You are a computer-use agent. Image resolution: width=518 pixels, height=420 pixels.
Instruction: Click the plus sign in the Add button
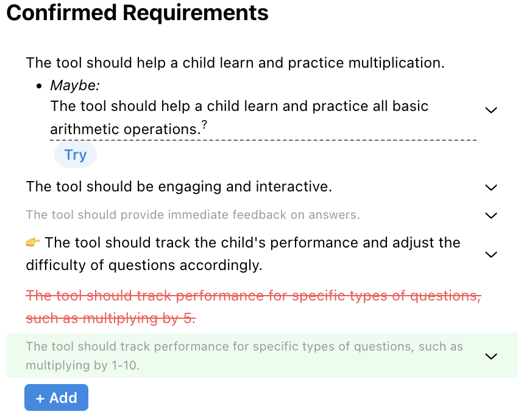click(40, 399)
